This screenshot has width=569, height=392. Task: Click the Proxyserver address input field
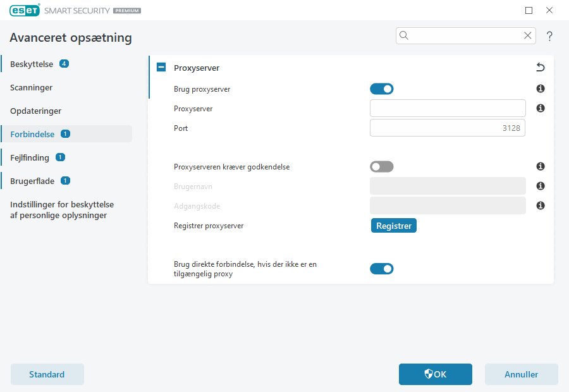pos(448,109)
